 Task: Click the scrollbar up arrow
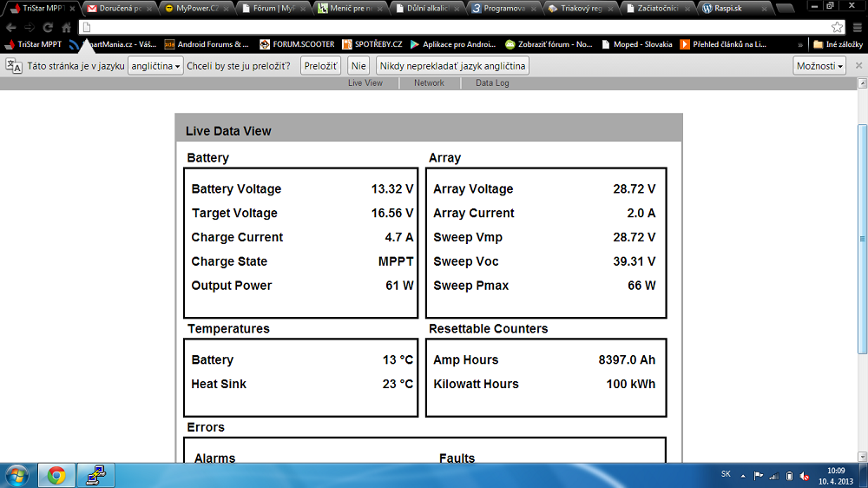[862, 83]
